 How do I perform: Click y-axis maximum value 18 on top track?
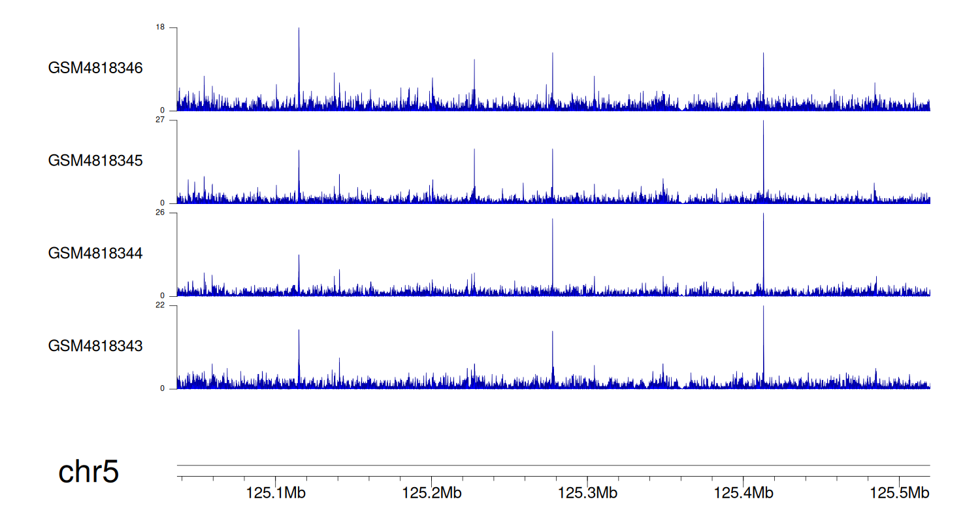point(161,27)
